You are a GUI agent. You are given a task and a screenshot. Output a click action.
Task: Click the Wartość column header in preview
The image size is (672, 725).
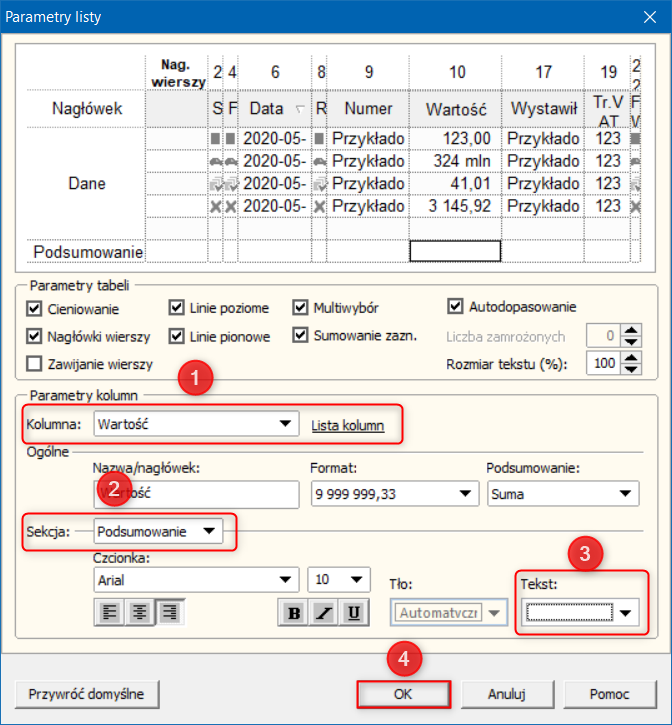456,110
